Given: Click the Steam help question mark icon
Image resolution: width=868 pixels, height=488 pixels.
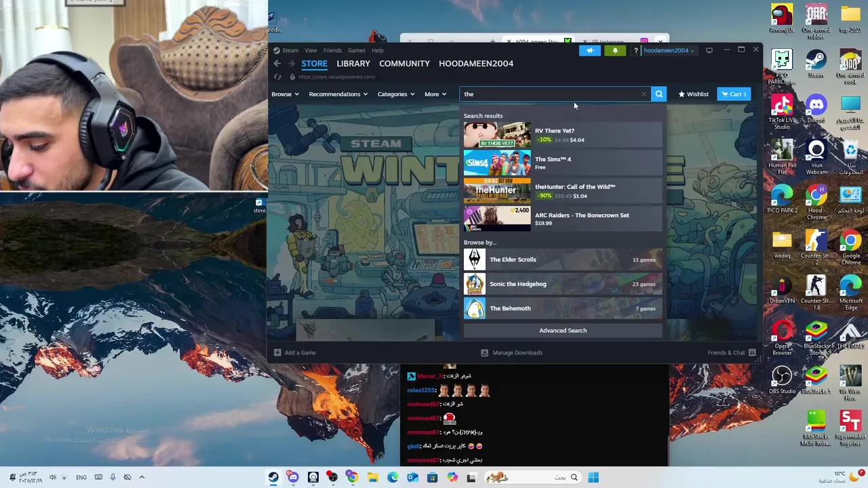Looking at the screenshot, I should tap(635, 50).
